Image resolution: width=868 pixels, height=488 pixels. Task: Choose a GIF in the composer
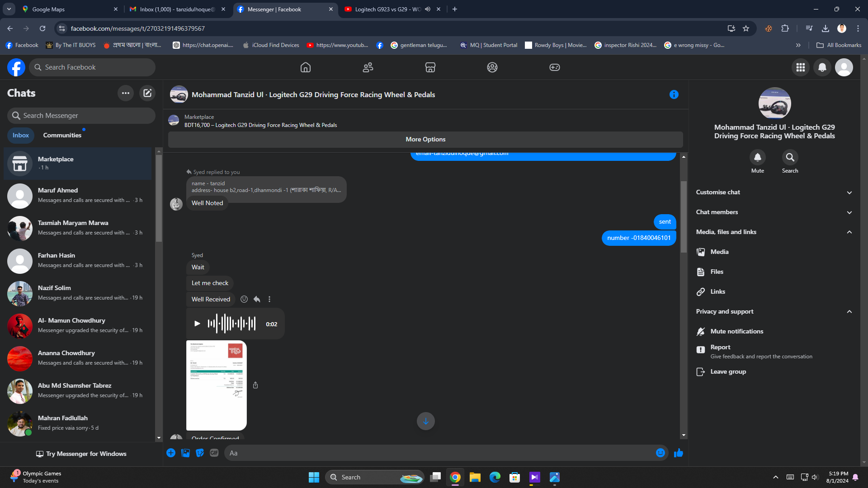pos(214,453)
